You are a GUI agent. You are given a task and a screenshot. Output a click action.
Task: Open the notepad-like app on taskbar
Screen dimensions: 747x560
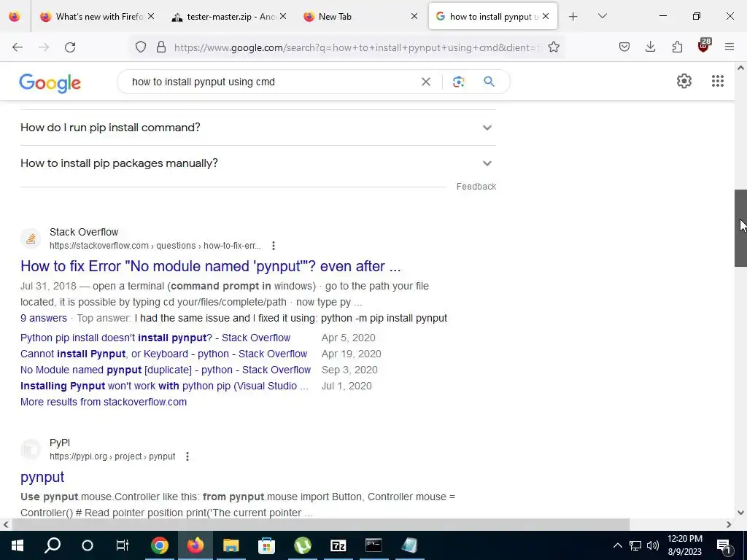409,545
